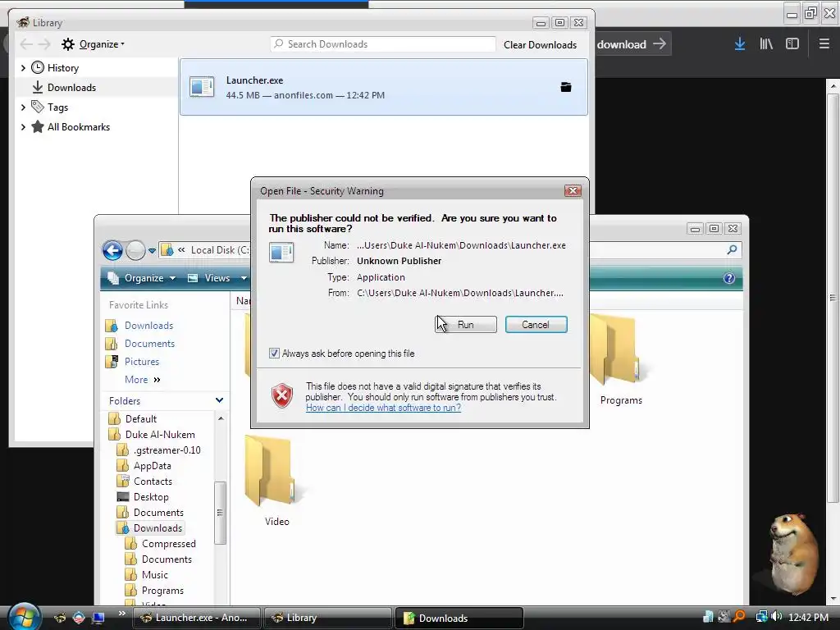This screenshot has width=840, height=630.
Task: Click the orange magnifier tray icon
Action: coord(739,617)
